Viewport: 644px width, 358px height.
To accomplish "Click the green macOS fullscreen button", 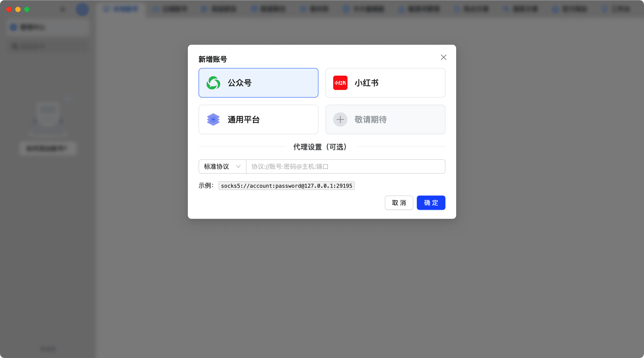I will coord(27,9).
